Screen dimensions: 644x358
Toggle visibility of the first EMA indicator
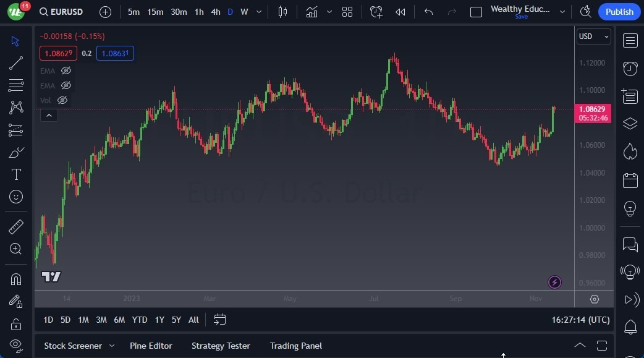click(66, 70)
